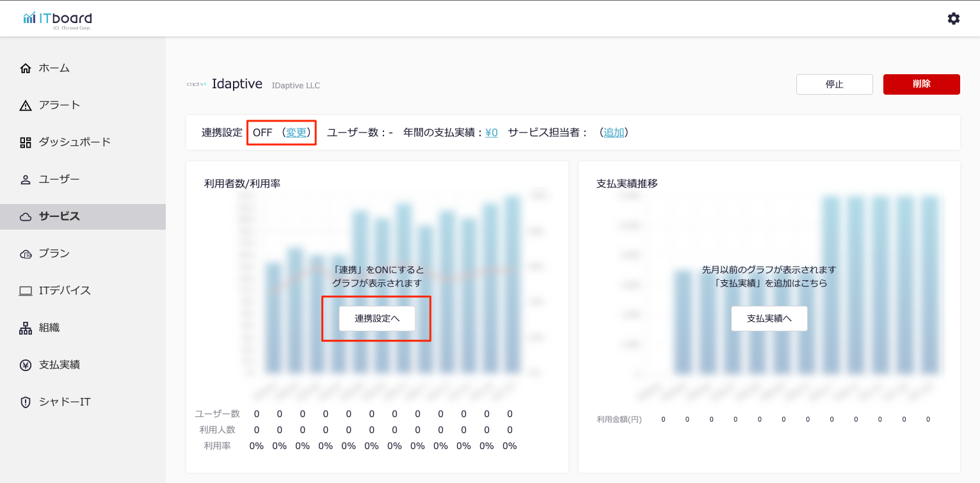Click the 支払実績へ button

(x=769, y=318)
